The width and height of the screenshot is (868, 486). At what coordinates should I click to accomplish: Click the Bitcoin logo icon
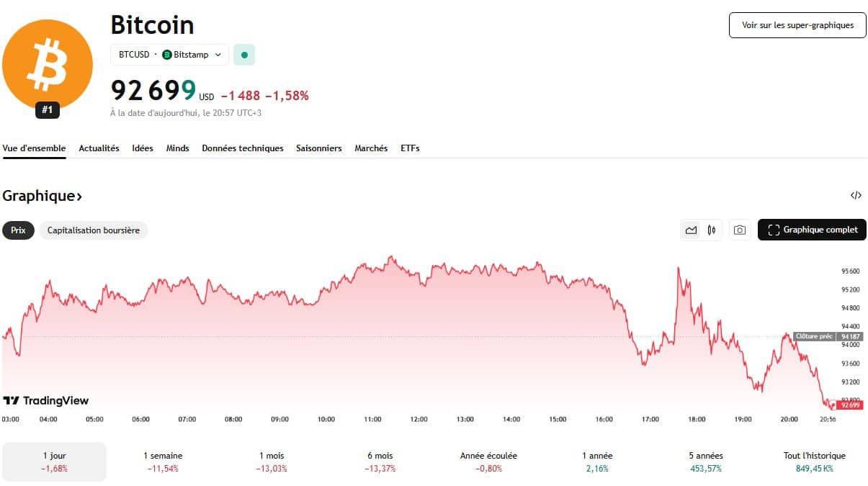pos(48,65)
